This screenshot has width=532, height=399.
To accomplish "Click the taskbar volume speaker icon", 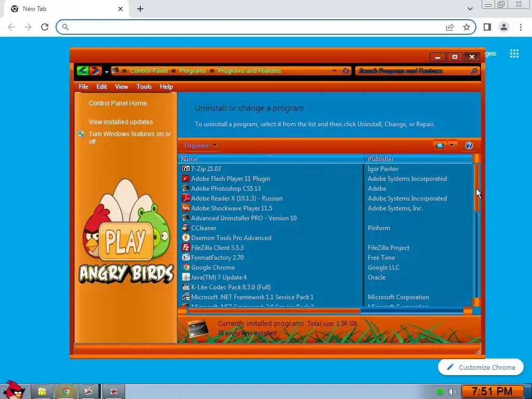I will pyautogui.click(x=452, y=392).
